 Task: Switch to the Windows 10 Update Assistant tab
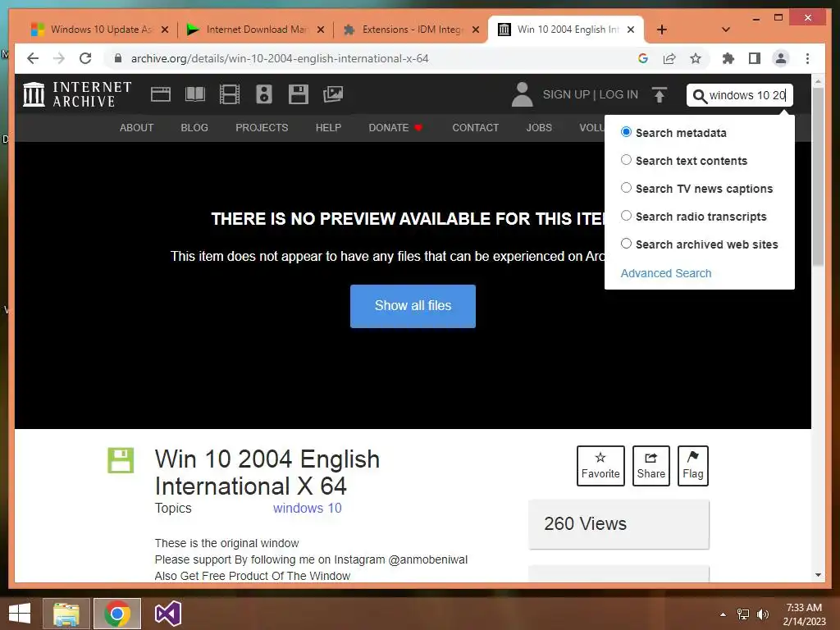pyautogui.click(x=99, y=30)
